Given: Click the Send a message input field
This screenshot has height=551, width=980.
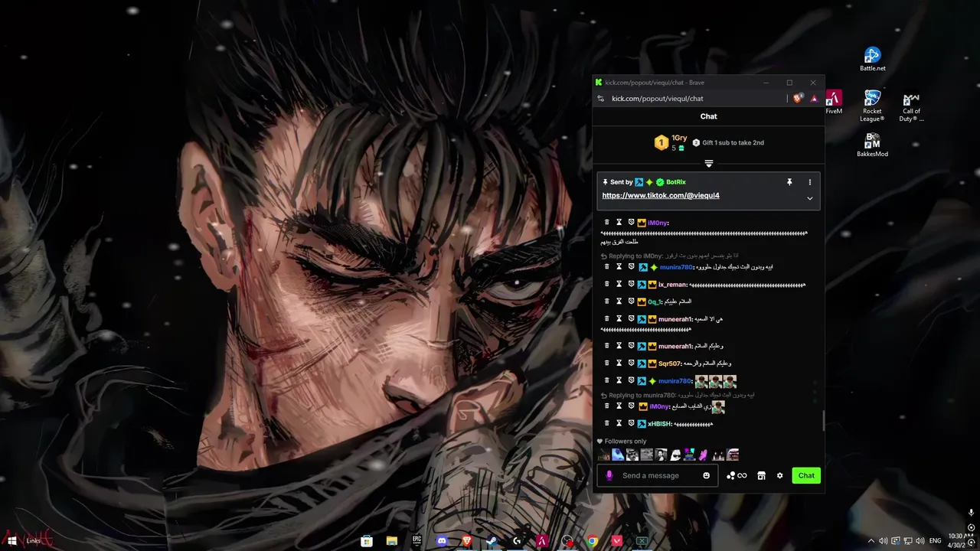Looking at the screenshot, I should point(658,476).
